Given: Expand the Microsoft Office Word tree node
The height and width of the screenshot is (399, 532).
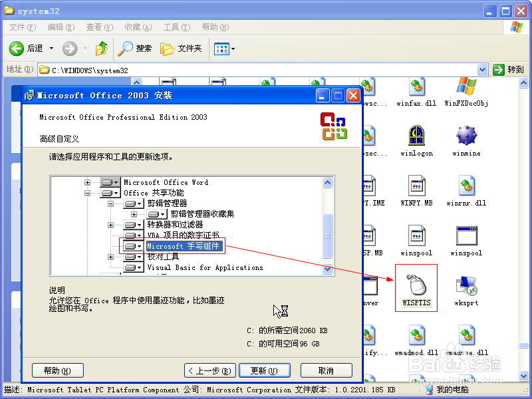Looking at the screenshot, I should (x=87, y=182).
